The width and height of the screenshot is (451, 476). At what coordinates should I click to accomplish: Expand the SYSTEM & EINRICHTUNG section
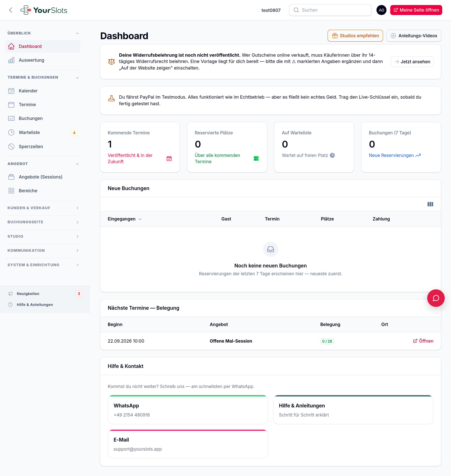[43, 265]
